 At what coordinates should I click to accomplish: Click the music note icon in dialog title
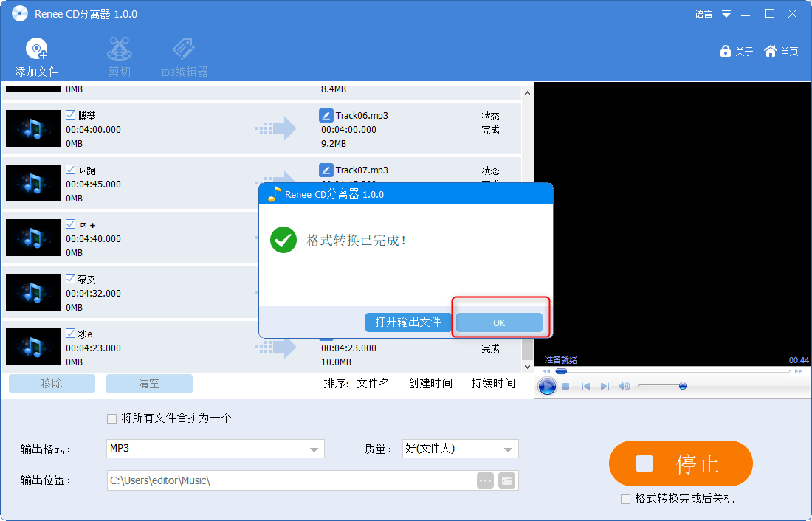coord(274,194)
